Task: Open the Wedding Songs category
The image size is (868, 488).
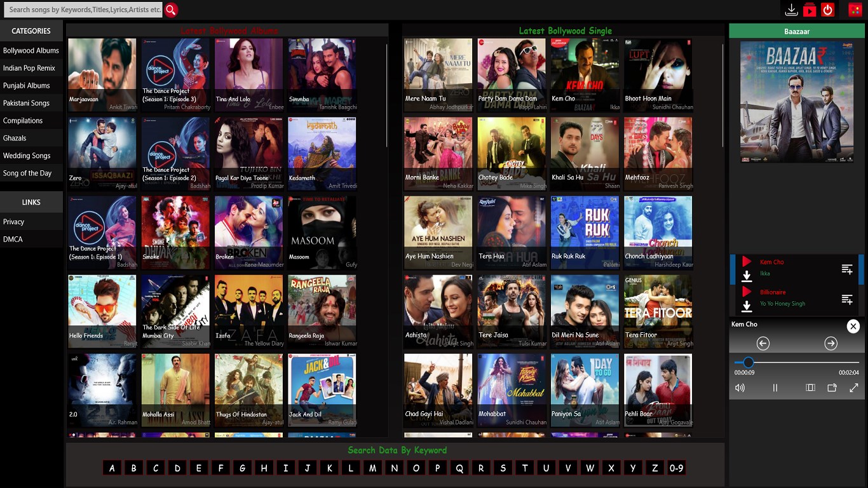Action: click(x=31, y=155)
